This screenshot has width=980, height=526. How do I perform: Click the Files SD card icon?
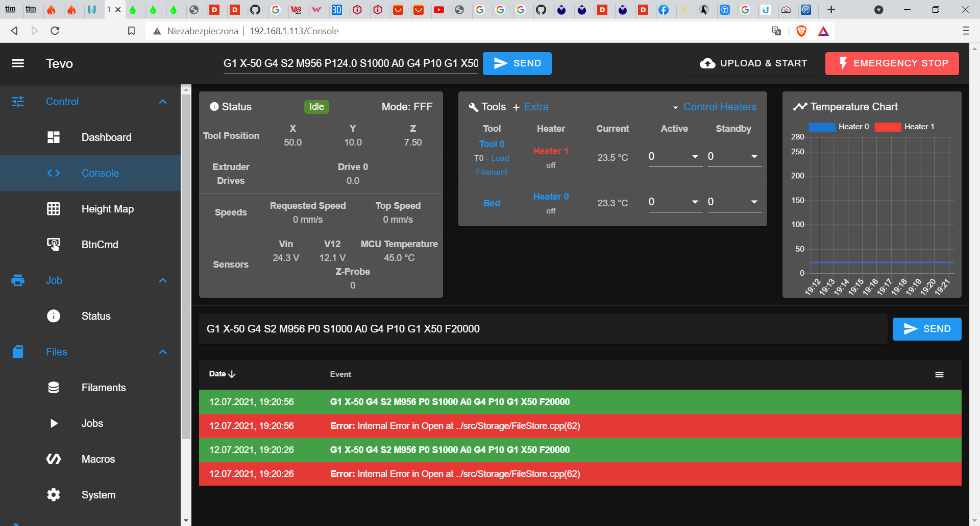click(x=18, y=352)
